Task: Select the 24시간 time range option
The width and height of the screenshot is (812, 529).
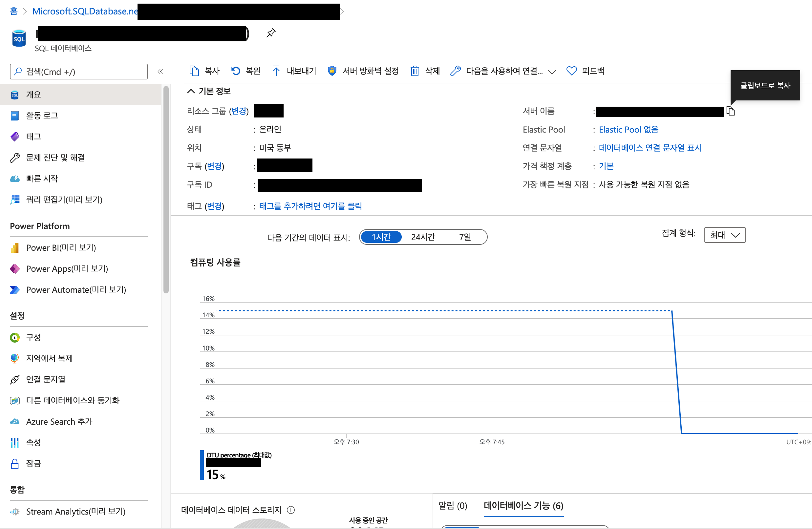Action: coord(423,237)
